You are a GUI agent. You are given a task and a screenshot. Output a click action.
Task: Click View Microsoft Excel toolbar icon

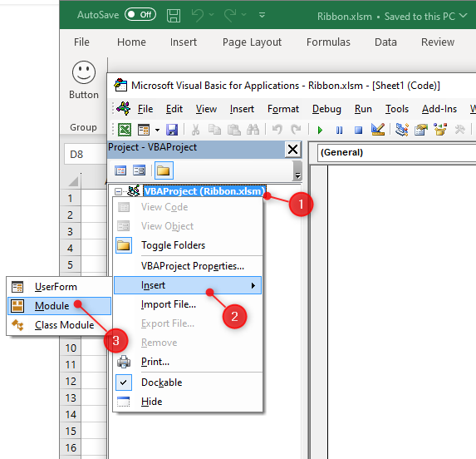[x=125, y=130]
